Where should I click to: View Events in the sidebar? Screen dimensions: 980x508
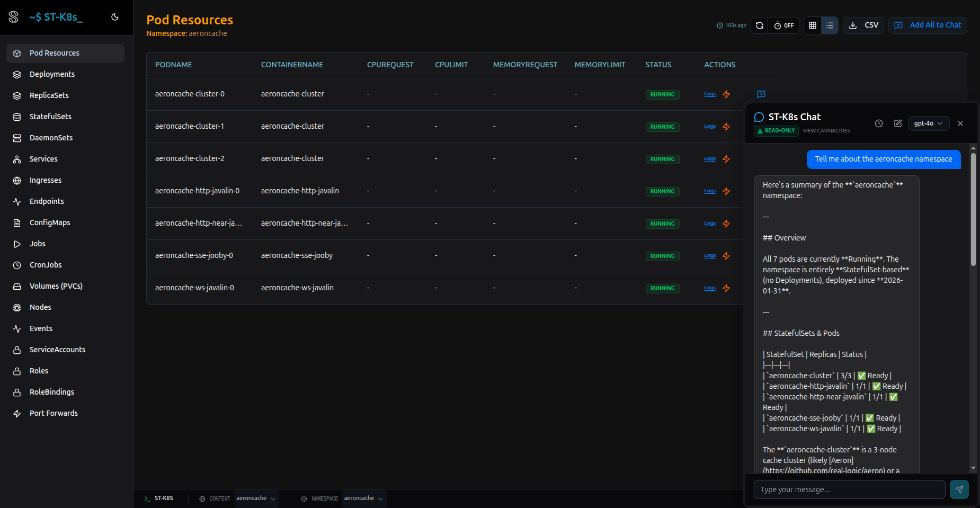coord(66,328)
